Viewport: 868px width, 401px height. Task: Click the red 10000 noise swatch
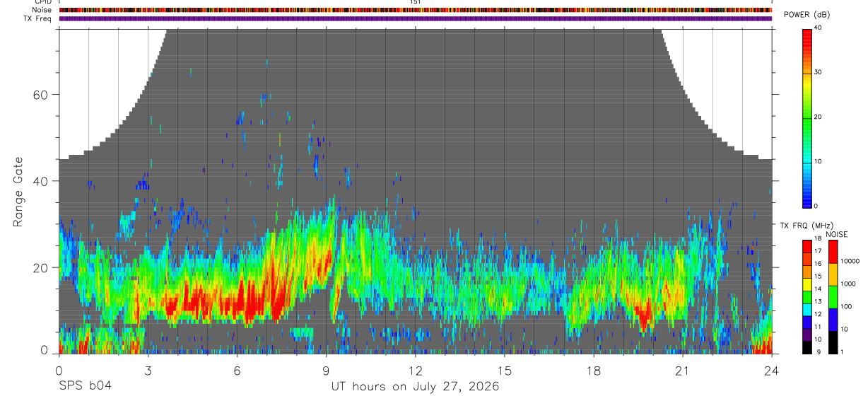[832, 252]
